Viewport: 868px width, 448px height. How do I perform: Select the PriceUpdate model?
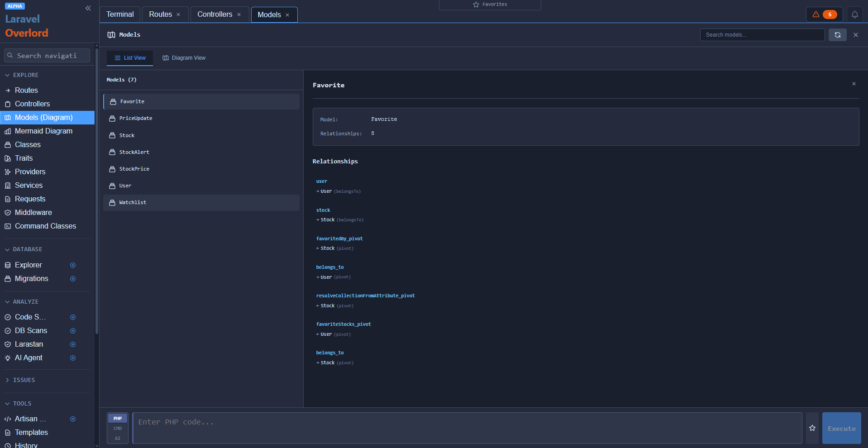(x=201, y=118)
